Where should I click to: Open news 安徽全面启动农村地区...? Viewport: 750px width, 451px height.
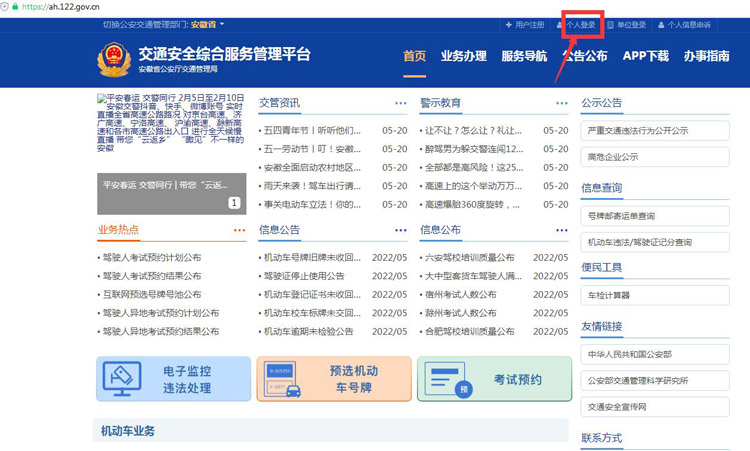[x=312, y=168]
